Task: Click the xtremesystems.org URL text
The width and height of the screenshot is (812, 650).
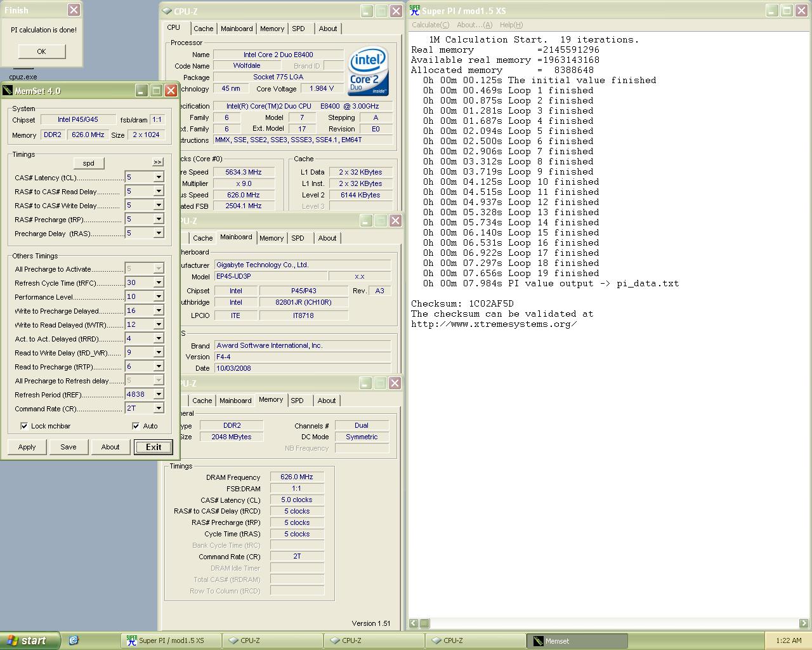Action: tap(494, 324)
